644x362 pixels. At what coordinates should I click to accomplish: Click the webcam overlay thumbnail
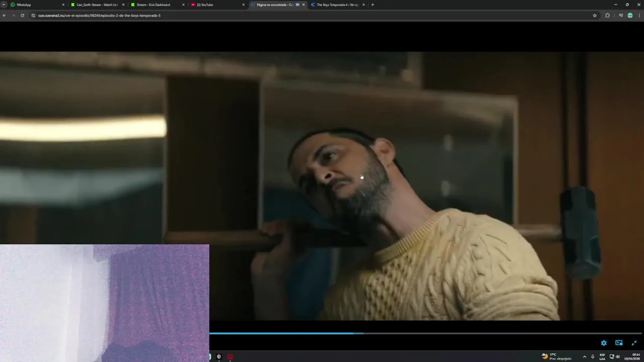(105, 303)
